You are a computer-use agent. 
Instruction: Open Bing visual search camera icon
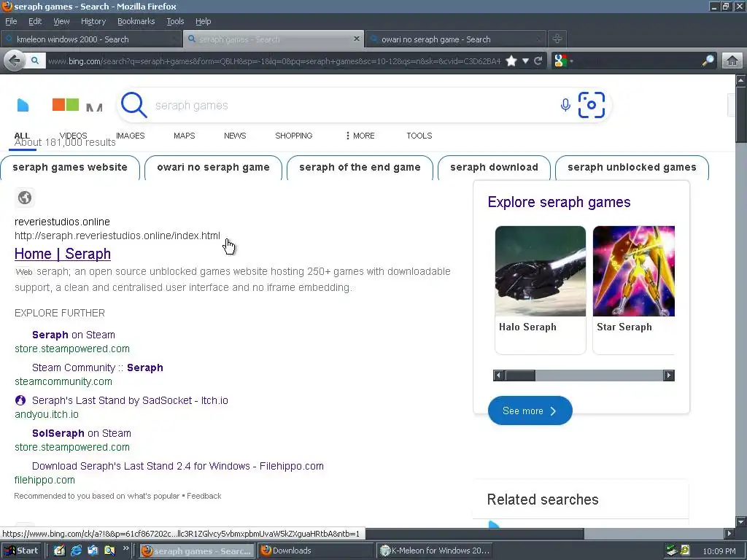tap(591, 105)
